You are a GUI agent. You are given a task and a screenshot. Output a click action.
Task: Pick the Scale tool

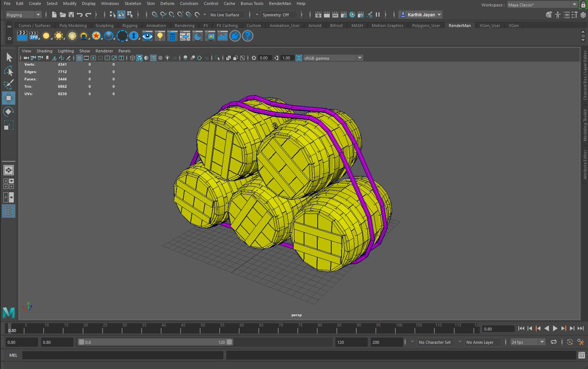click(x=9, y=125)
